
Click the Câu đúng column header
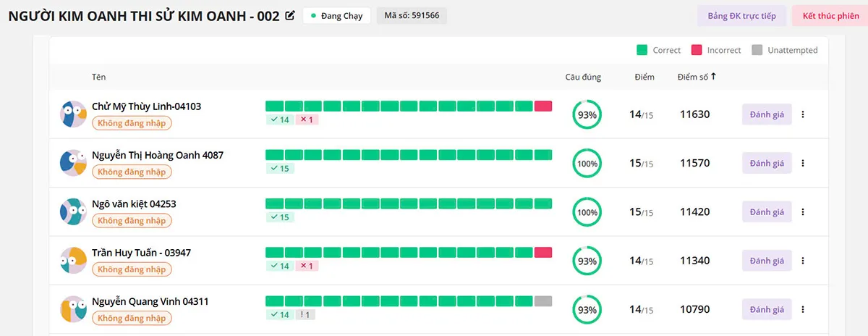click(583, 77)
